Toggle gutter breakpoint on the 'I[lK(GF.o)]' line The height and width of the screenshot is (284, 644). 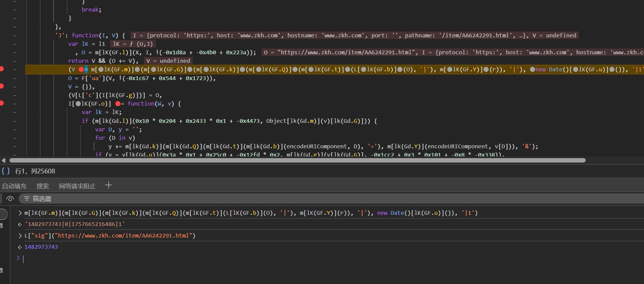[2, 103]
